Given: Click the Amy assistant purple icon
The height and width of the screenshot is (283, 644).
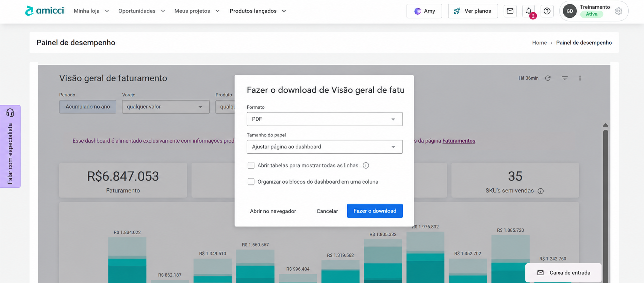Looking at the screenshot, I should pos(417,11).
